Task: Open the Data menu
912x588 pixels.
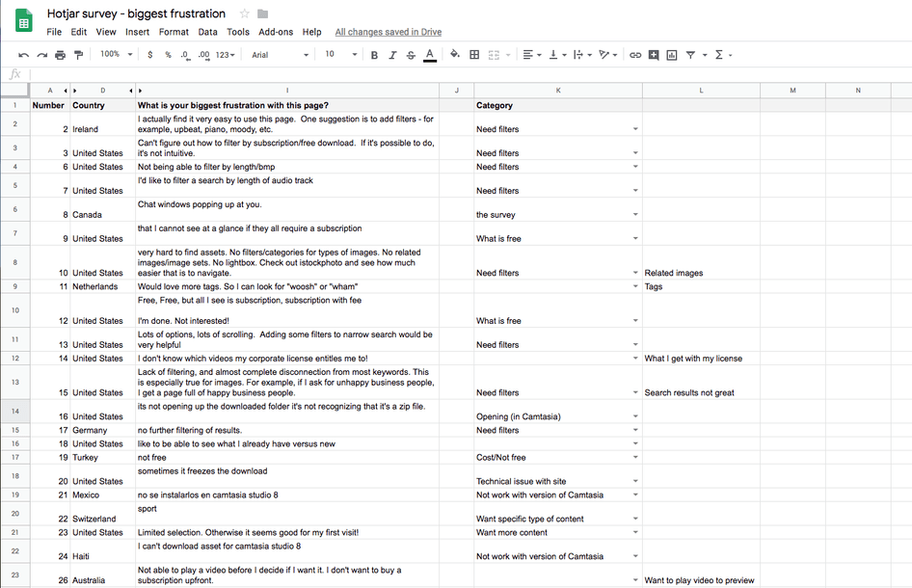Action: click(207, 32)
